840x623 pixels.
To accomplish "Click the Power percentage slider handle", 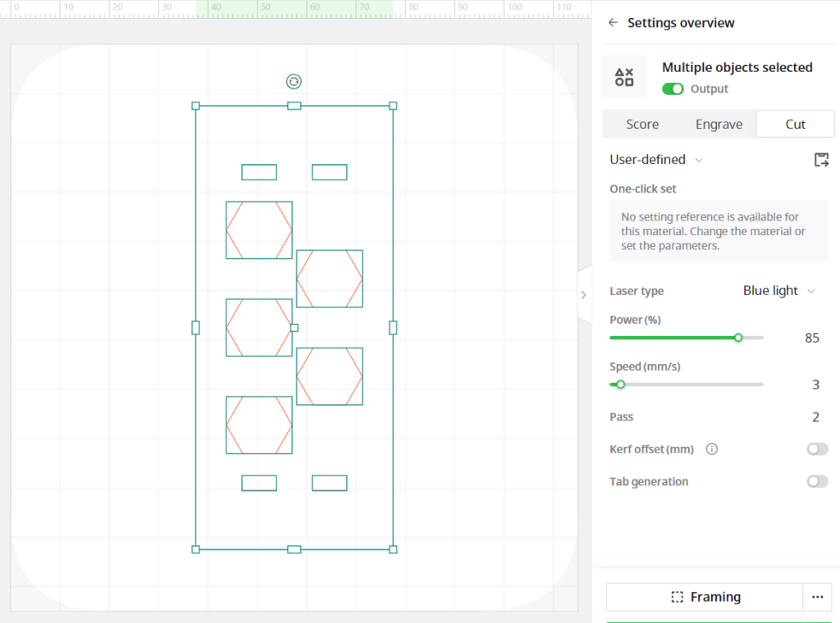I will (738, 338).
